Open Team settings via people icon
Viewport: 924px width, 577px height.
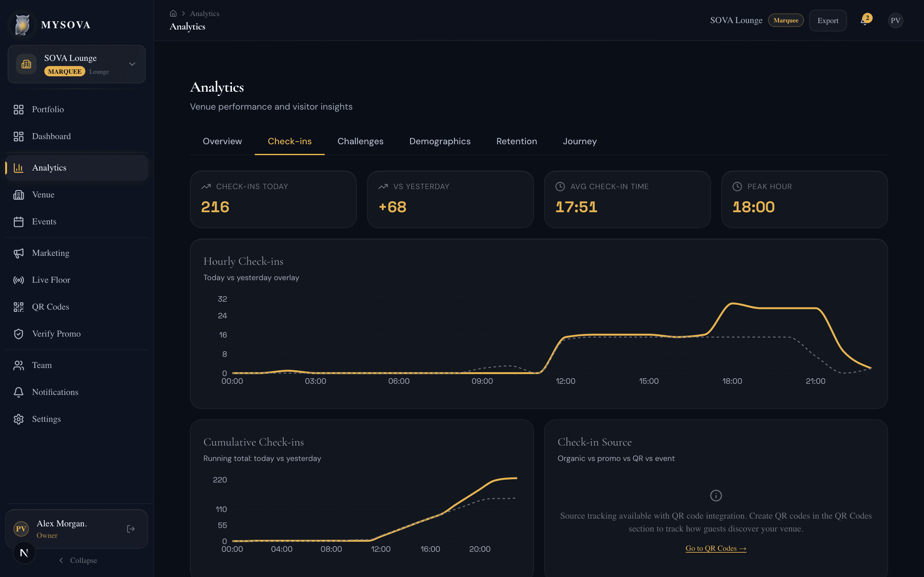coord(19,365)
